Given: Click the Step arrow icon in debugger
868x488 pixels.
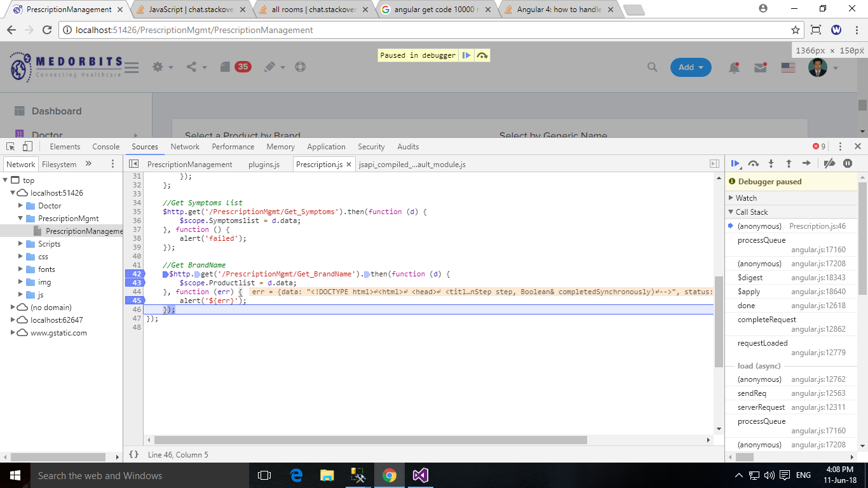Looking at the screenshot, I should point(806,163).
